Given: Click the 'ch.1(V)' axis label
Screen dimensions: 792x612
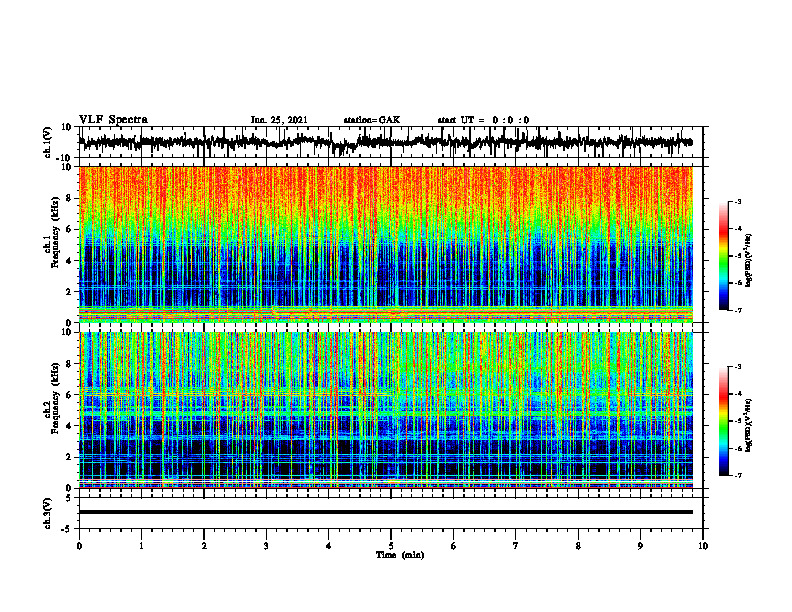Looking at the screenshot, I should point(48,144).
